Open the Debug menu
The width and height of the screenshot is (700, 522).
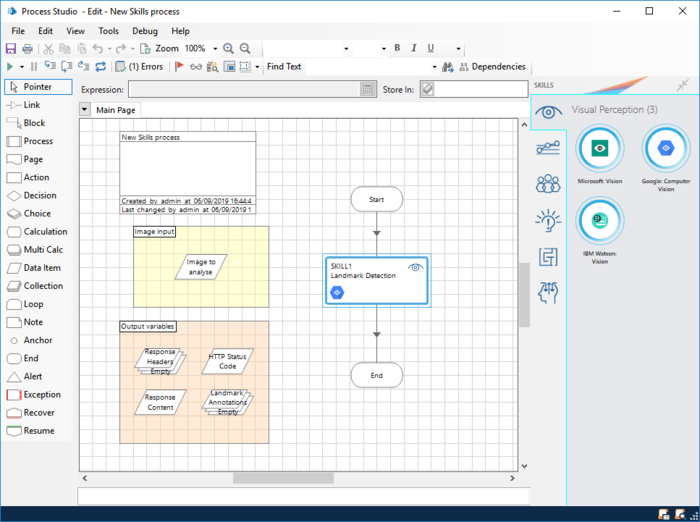(145, 31)
